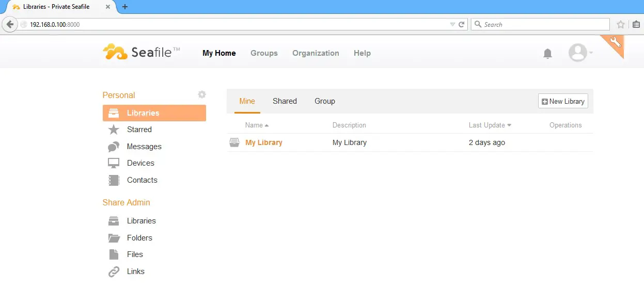Open Share Admin Libraries label

pyautogui.click(x=142, y=221)
